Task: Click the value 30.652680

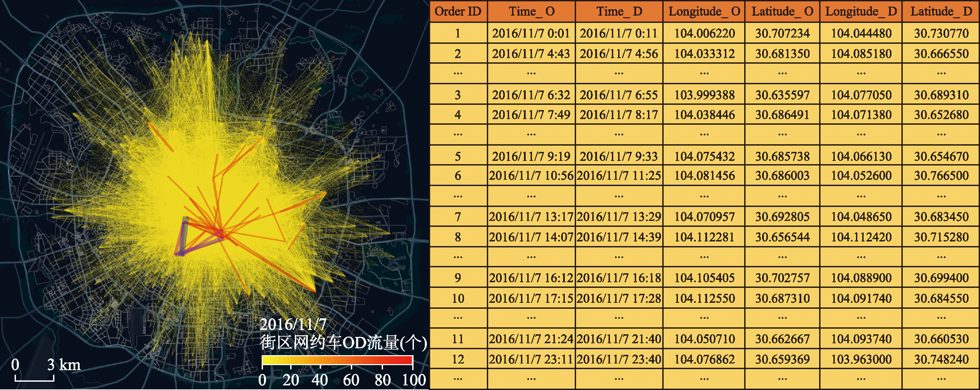Action: (941, 114)
